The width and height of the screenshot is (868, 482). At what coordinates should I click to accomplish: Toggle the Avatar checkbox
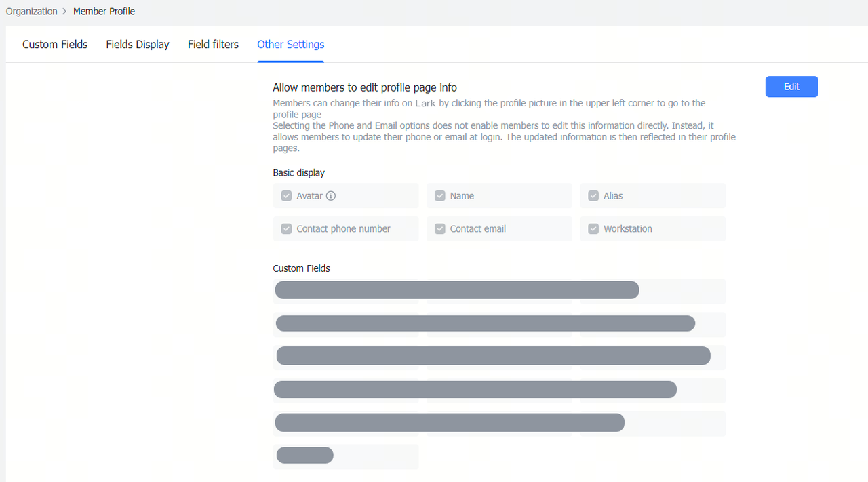click(286, 196)
